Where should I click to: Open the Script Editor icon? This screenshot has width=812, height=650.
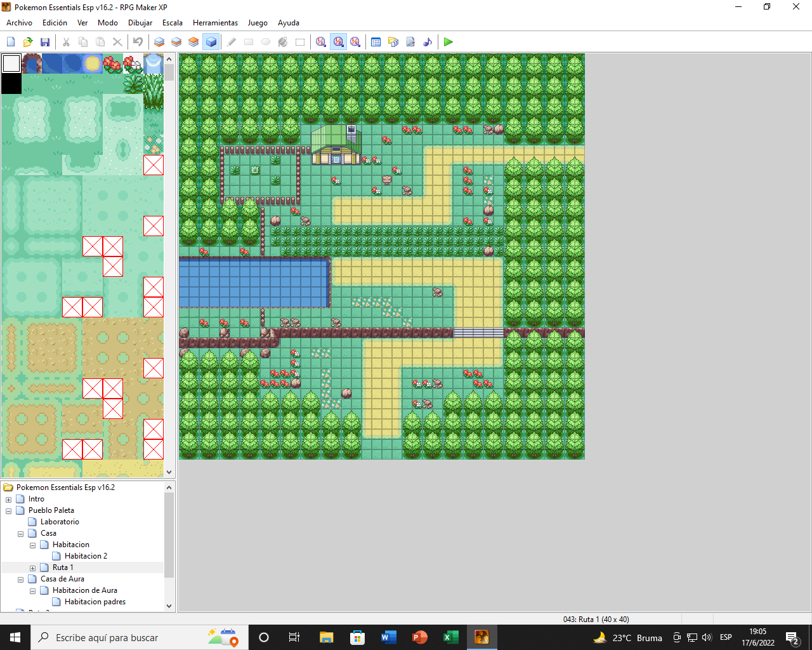pos(410,42)
